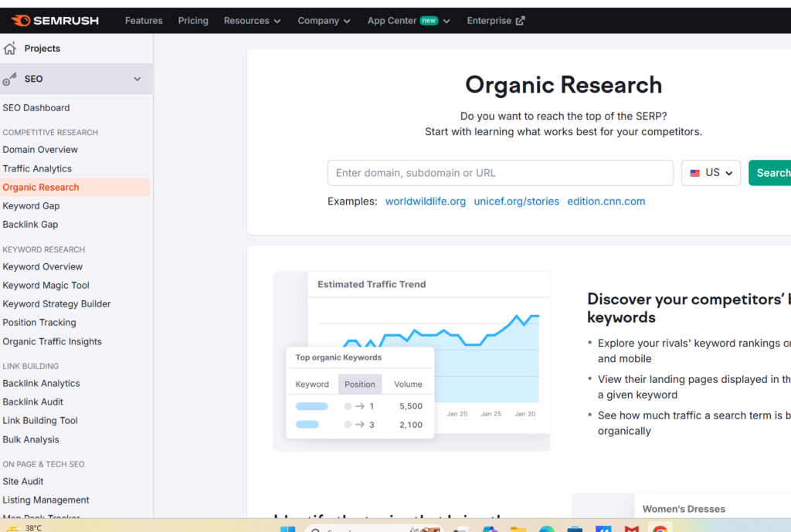The height and width of the screenshot is (532, 791).
Task: Click the Projects home icon
Action: (x=9, y=49)
